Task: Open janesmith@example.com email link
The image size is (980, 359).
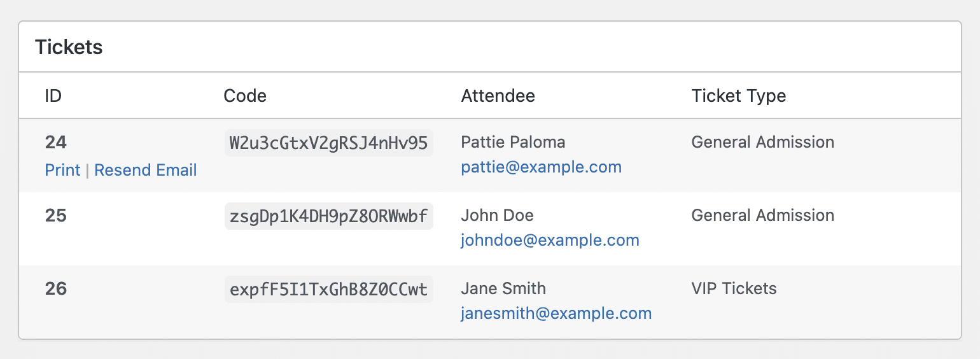Action: click(556, 314)
